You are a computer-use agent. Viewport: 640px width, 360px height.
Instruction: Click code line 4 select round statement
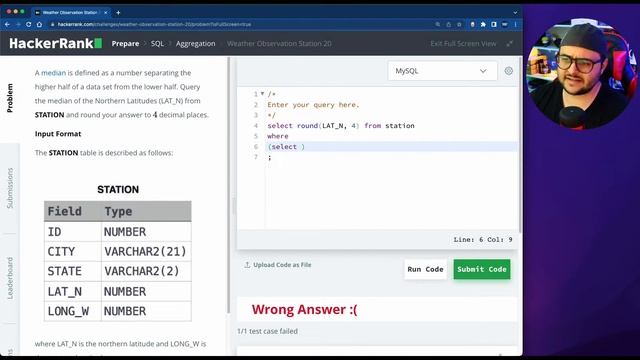pyautogui.click(x=341, y=126)
